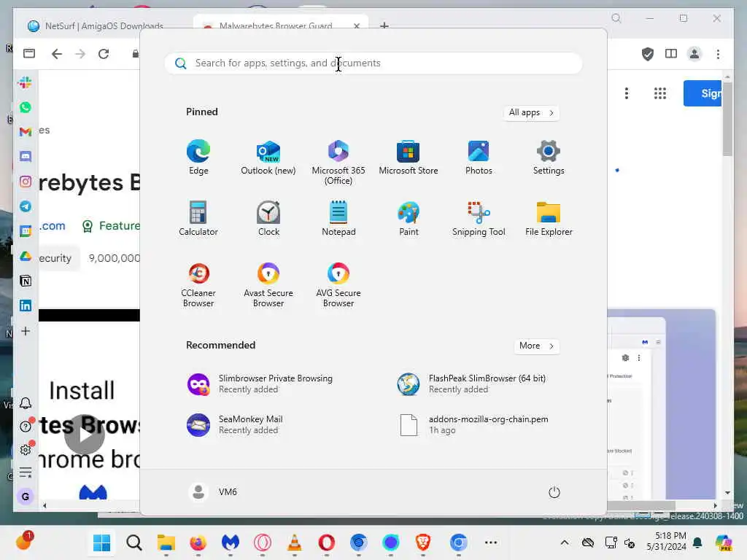Launch Outlook (new) pinned app

coord(268,157)
